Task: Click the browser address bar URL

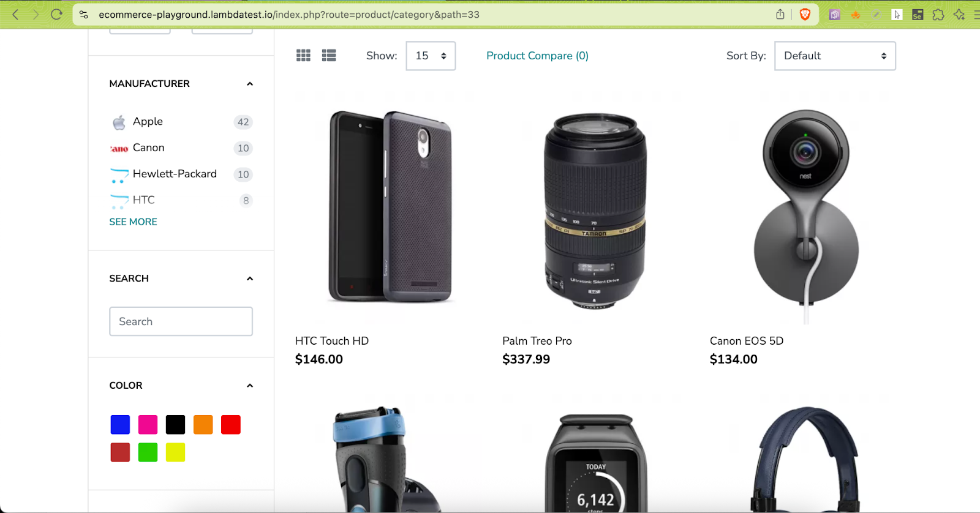Action: (289, 14)
